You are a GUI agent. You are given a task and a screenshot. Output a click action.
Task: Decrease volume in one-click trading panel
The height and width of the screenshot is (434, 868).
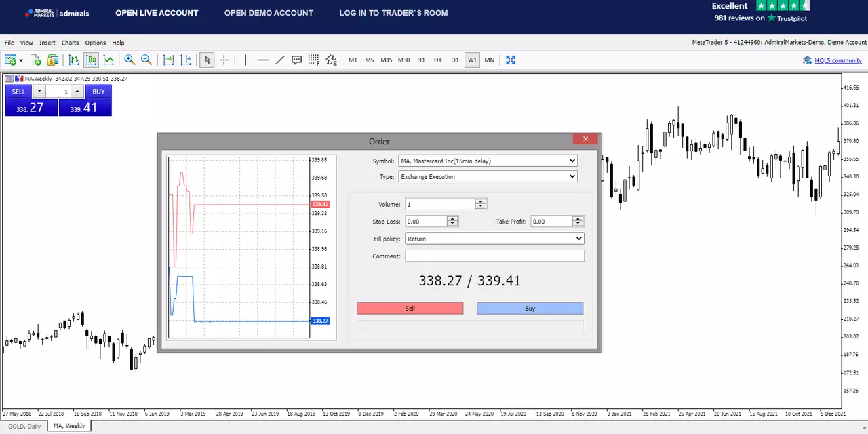point(39,92)
